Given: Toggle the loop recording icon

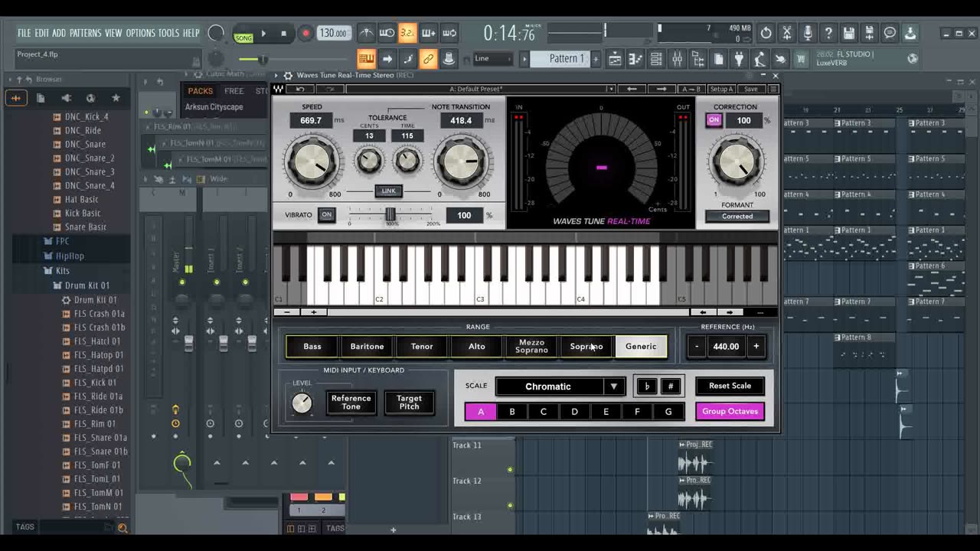Looking at the screenshot, I should tap(449, 33).
